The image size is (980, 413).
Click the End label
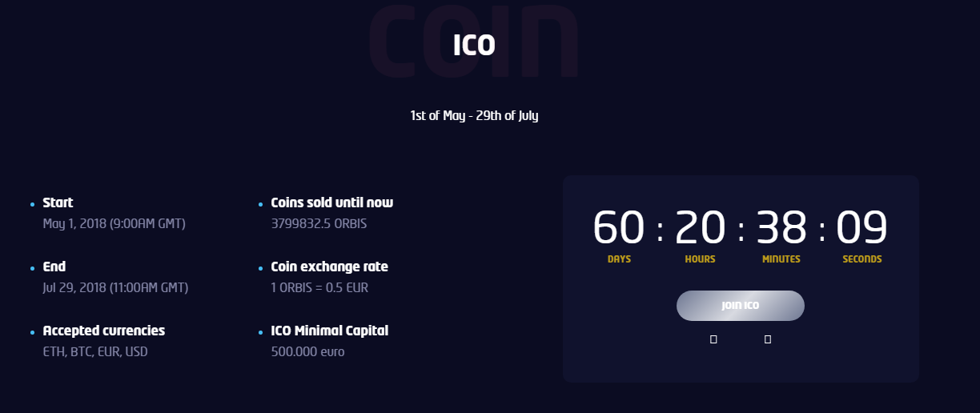coord(54,267)
